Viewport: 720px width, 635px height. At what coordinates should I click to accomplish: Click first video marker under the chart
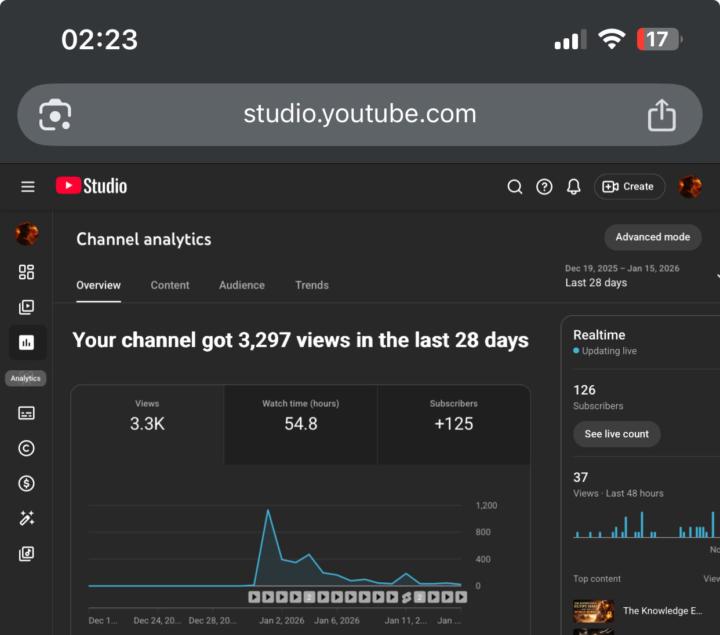(x=254, y=597)
